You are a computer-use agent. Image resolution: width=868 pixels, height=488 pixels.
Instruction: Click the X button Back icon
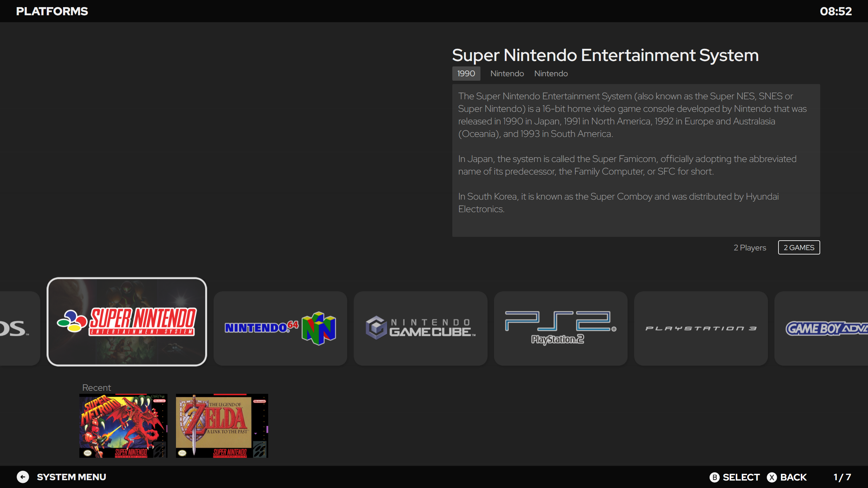pos(772,477)
